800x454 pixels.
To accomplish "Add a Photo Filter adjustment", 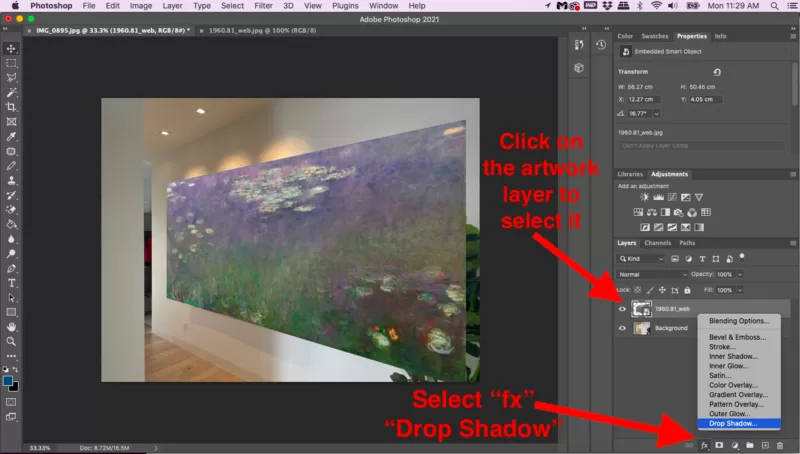I will tap(679, 212).
